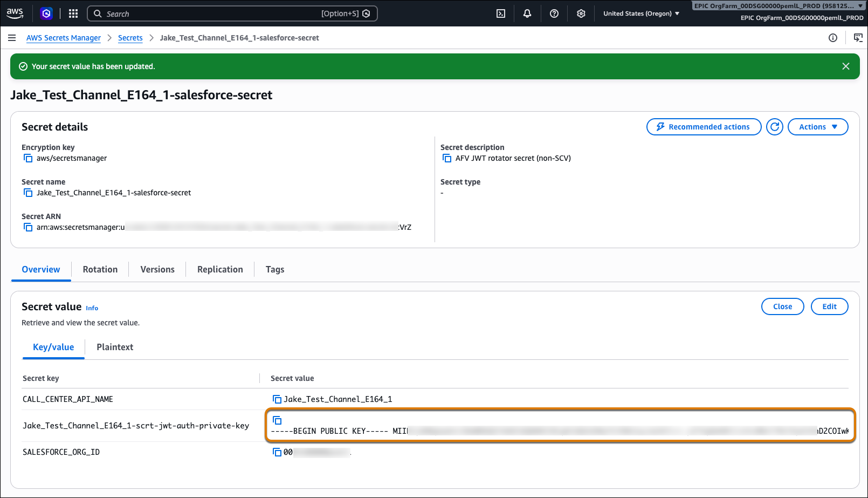This screenshot has width=868, height=498.
Task: Open the info panel icon near breadcrumb
Action: pyautogui.click(x=833, y=38)
